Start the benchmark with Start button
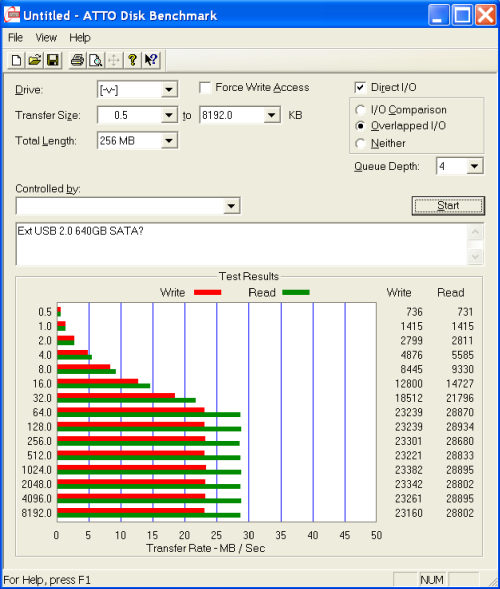The height and width of the screenshot is (589, 500). click(x=448, y=205)
